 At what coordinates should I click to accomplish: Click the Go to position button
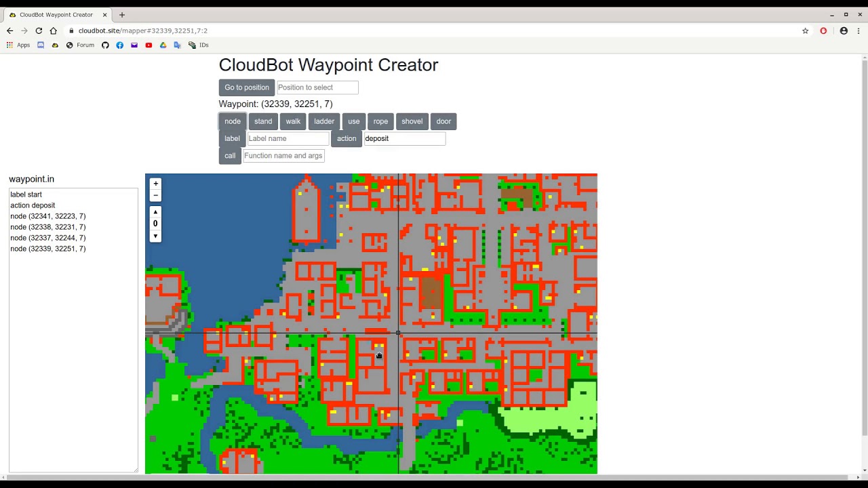[x=247, y=87]
